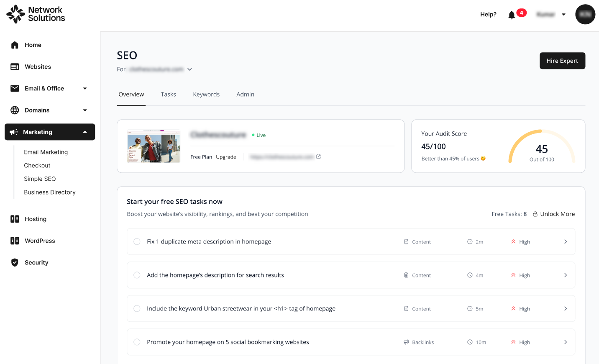This screenshot has width=599, height=364.
Task: Click the Free Tasks: 8 text
Action: [509, 214]
